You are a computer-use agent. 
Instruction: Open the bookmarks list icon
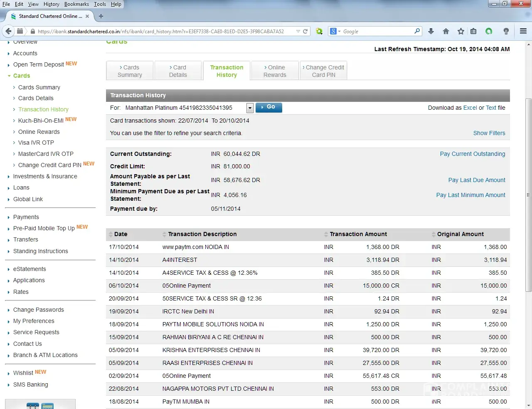(473, 31)
